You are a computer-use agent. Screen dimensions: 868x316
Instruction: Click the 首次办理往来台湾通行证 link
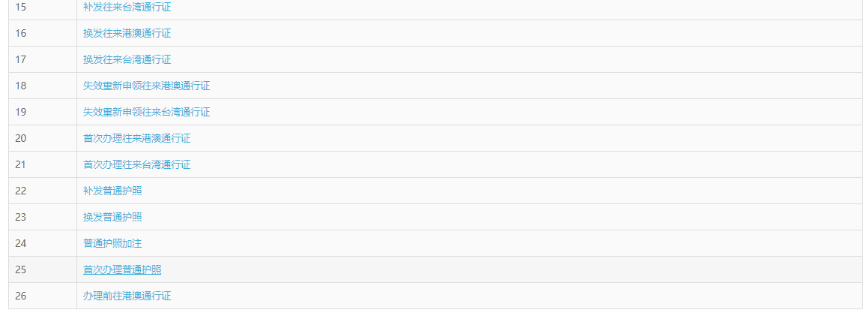136,164
